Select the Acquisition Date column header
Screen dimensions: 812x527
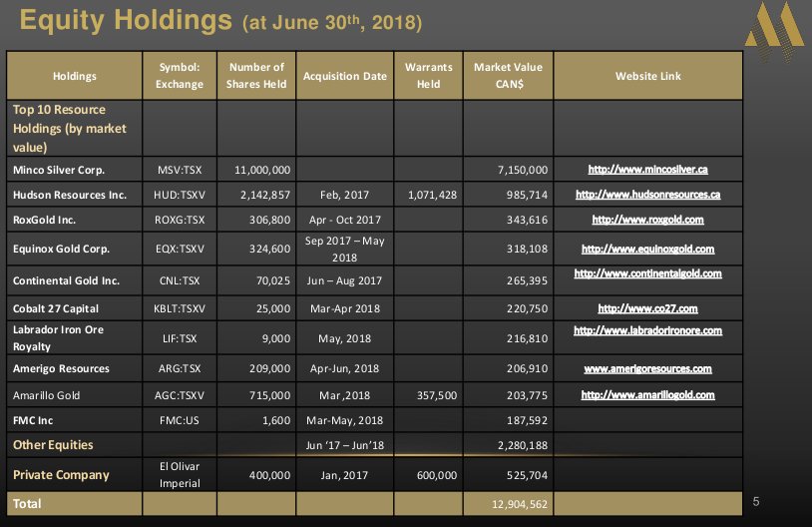pos(344,76)
